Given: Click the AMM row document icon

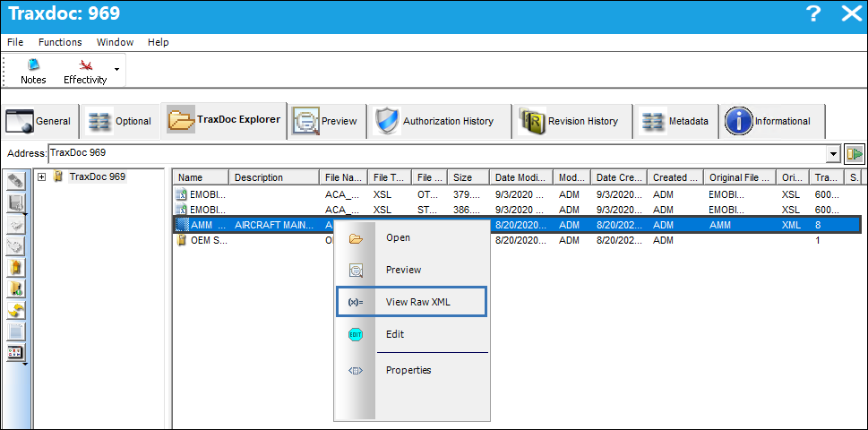Looking at the screenshot, I should [182, 225].
